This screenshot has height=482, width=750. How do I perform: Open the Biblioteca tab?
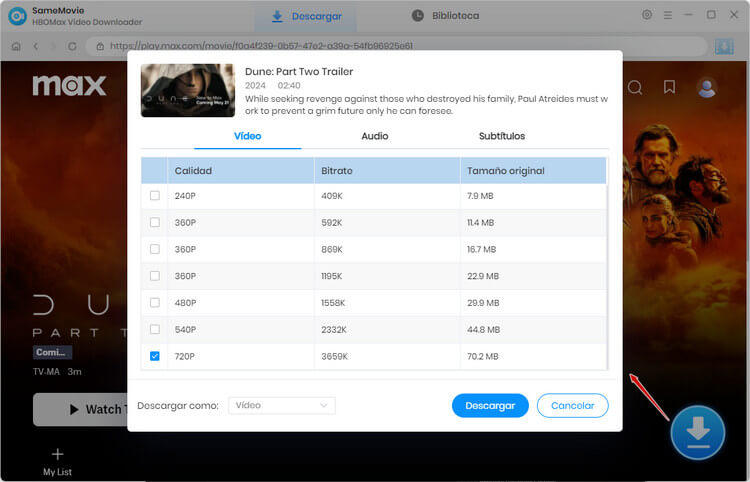coord(445,16)
